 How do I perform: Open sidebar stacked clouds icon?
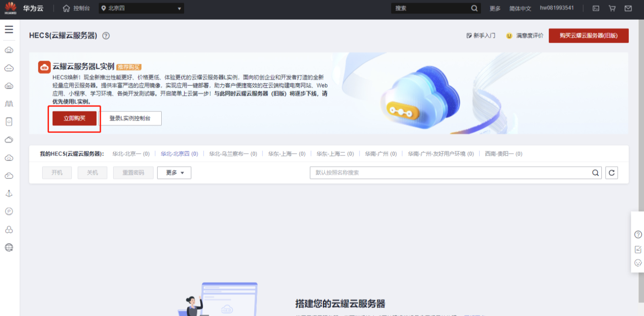click(x=9, y=140)
